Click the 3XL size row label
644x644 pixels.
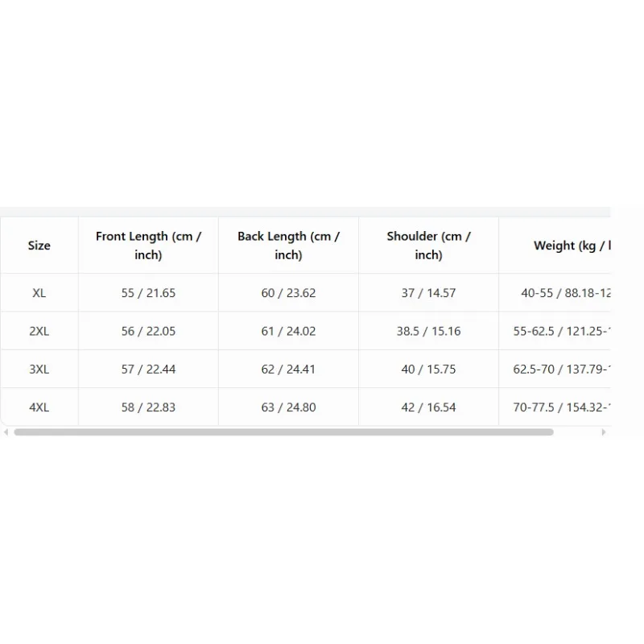[39, 369]
